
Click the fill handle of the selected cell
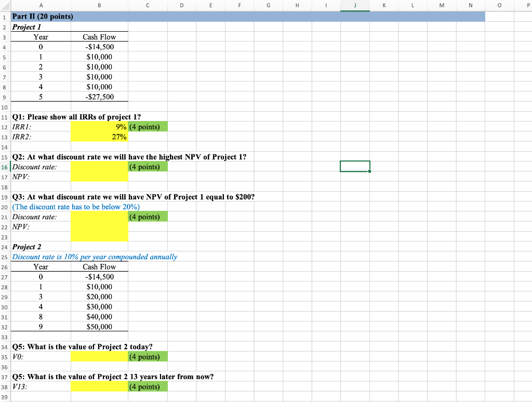tap(370, 171)
